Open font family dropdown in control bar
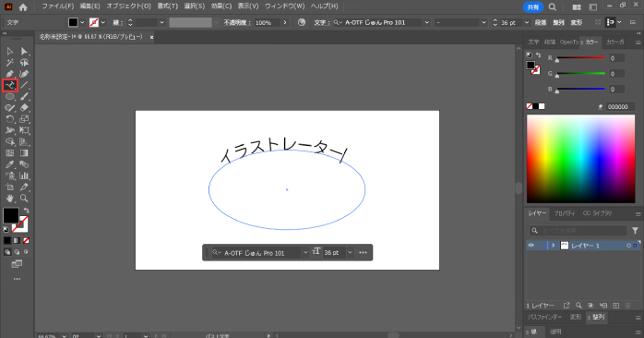The width and height of the screenshot is (644, 338). coord(427,22)
